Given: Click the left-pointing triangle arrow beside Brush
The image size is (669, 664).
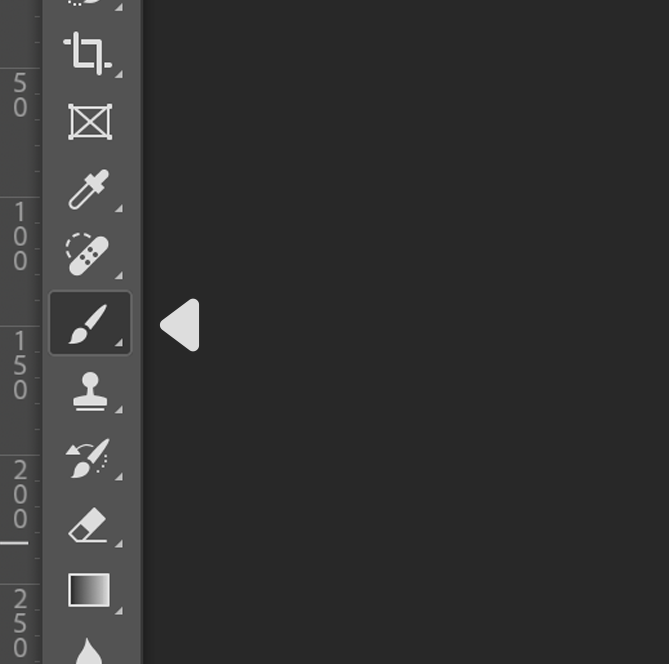Looking at the screenshot, I should 180,325.
